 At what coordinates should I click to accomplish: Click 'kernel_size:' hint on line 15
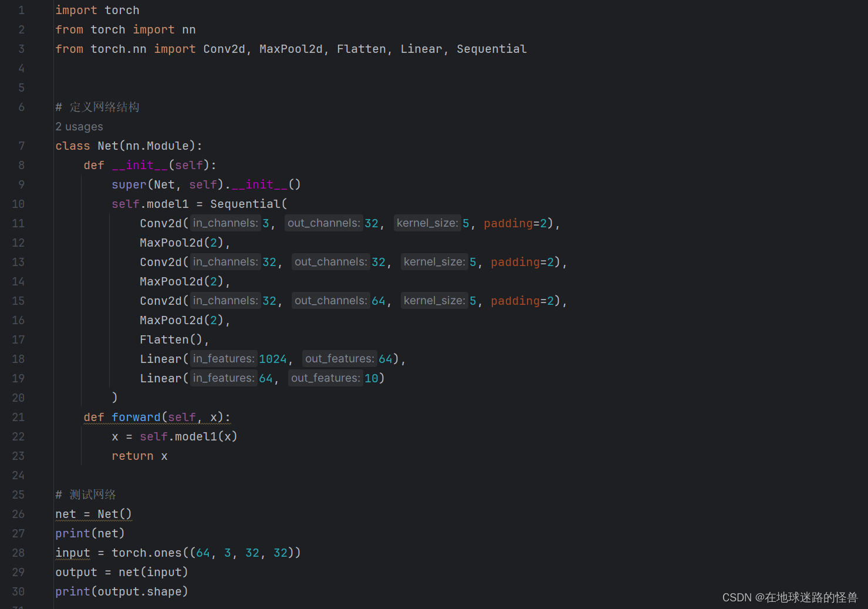click(434, 301)
